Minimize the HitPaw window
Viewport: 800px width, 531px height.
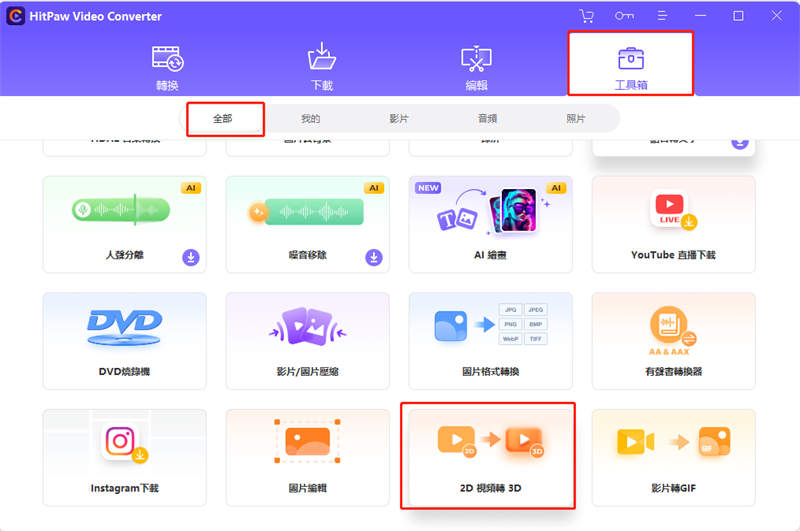pos(700,16)
